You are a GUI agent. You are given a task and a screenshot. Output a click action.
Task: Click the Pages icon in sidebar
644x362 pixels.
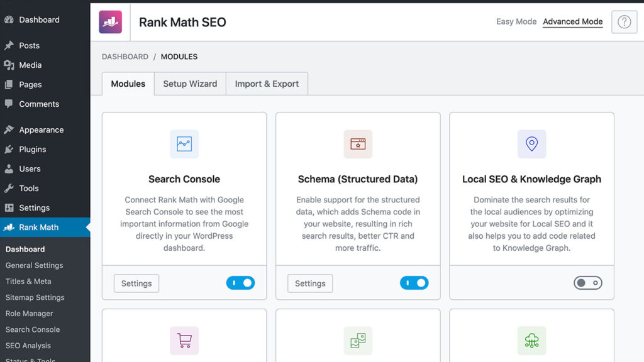click(9, 85)
